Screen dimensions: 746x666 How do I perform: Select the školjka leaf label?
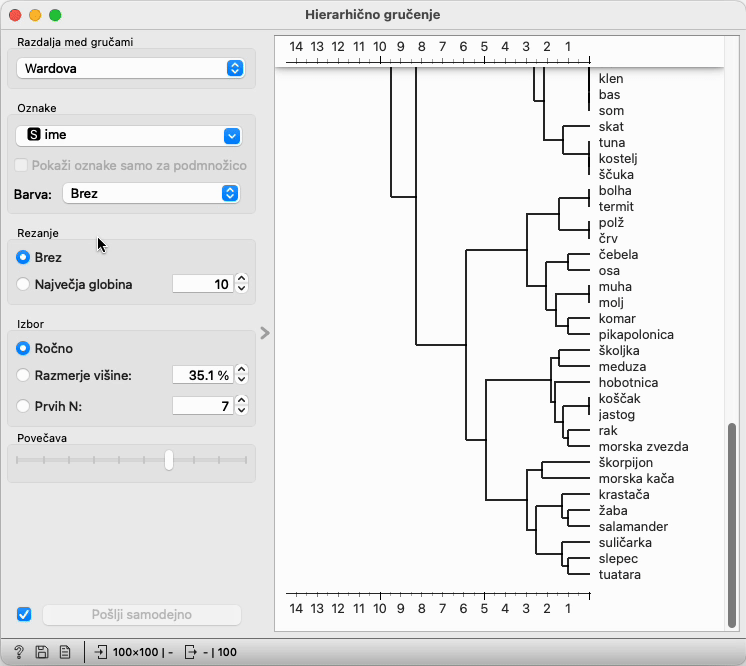click(619, 351)
